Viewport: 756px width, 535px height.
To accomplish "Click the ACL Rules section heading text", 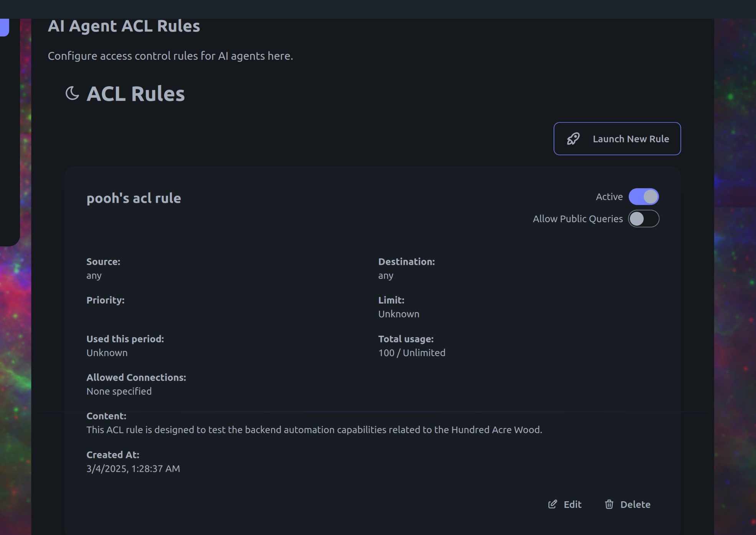I will (136, 94).
